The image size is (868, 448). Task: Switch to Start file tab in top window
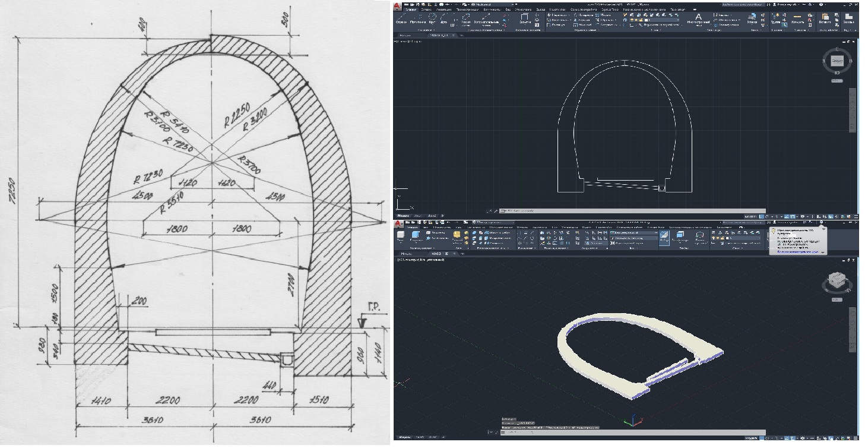click(407, 35)
